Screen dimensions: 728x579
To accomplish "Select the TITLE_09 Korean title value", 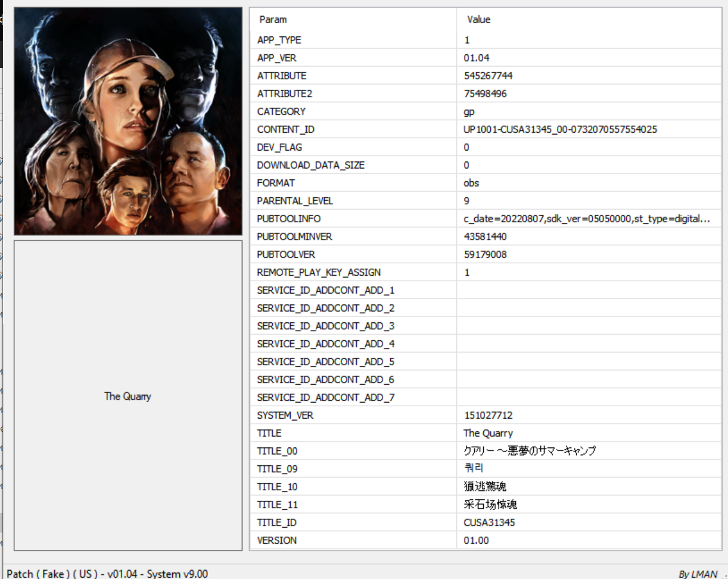I will tap(474, 469).
